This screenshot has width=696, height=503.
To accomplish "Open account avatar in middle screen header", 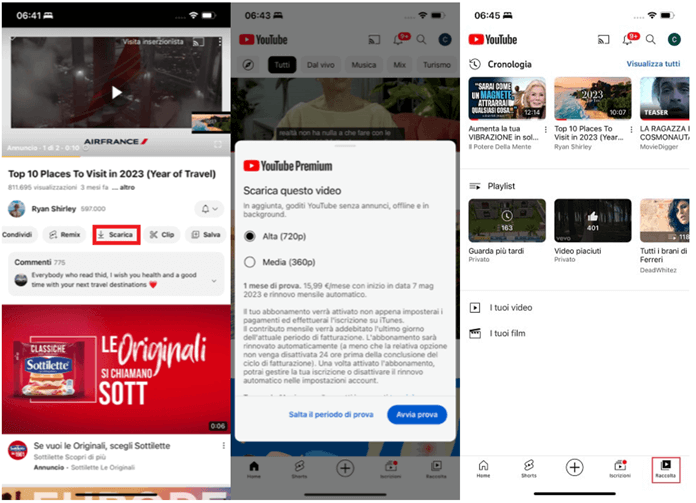I will click(445, 40).
